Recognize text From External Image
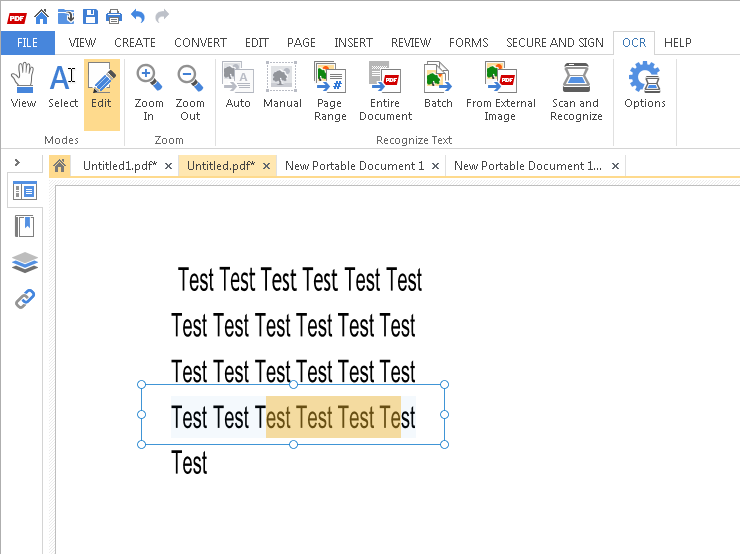Screen dimensions: 740x554 501,92
